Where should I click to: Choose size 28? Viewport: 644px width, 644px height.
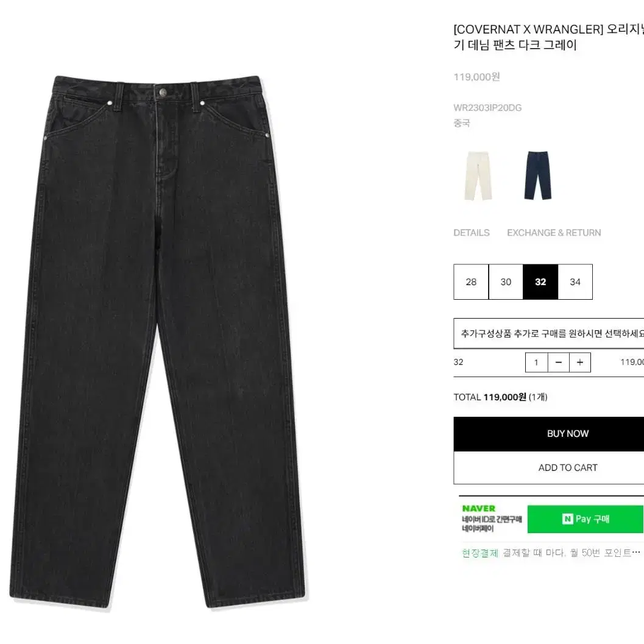pos(471,281)
